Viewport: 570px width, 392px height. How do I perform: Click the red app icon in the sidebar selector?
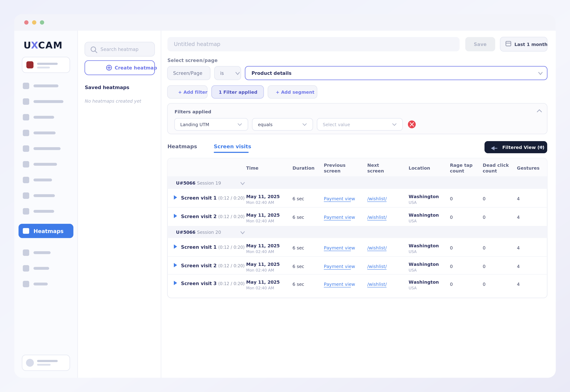(30, 65)
